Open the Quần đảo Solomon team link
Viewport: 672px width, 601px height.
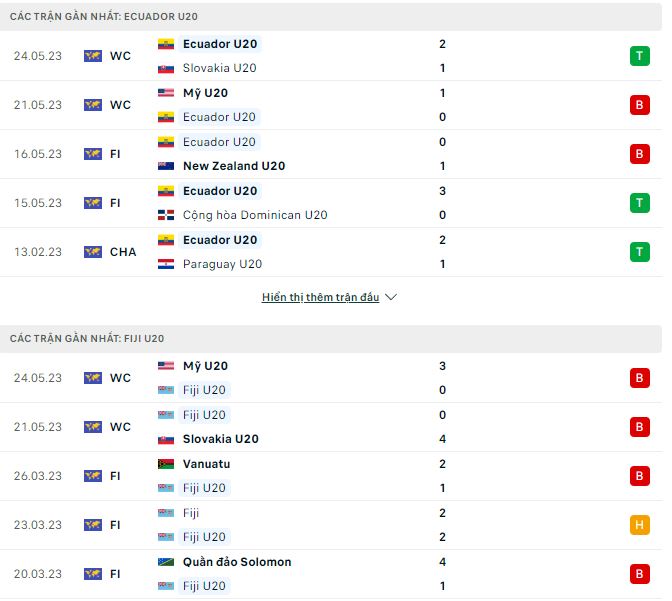pyautogui.click(x=237, y=562)
